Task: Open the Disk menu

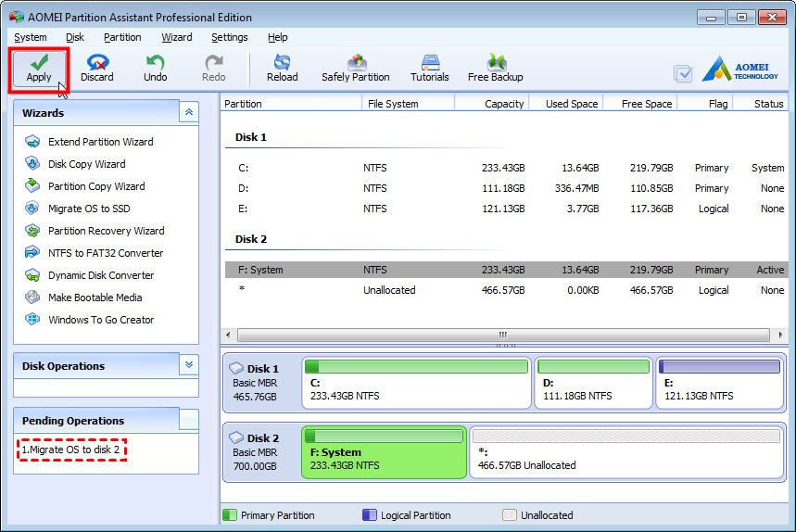Action: coord(75,37)
